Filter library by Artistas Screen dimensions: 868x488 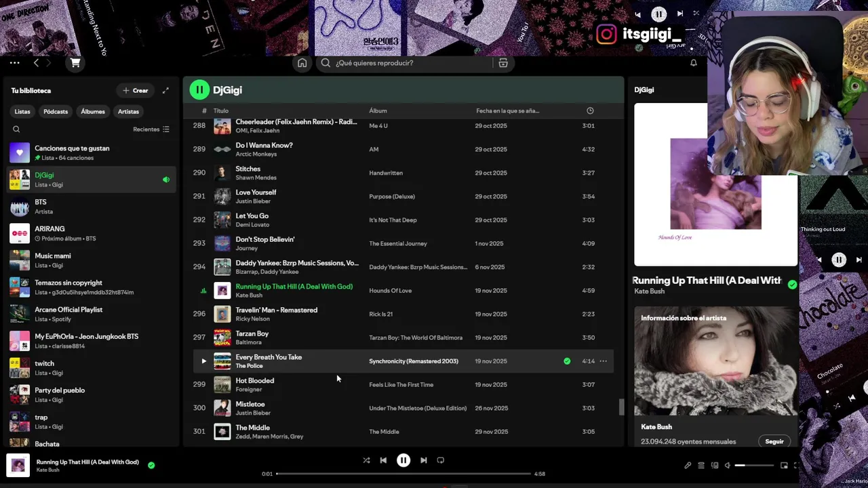click(128, 112)
